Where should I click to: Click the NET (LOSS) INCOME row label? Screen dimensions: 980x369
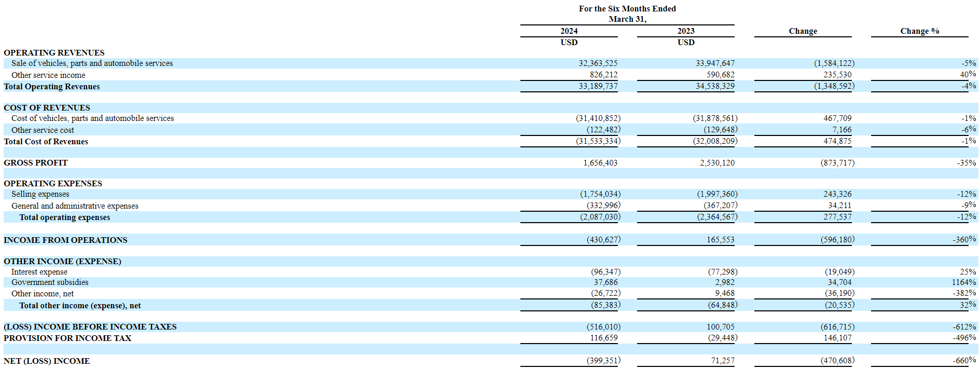tap(47, 361)
